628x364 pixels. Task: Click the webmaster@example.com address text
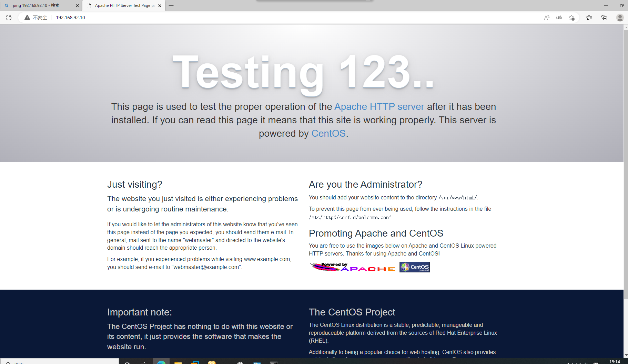click(x=206, y=267)
